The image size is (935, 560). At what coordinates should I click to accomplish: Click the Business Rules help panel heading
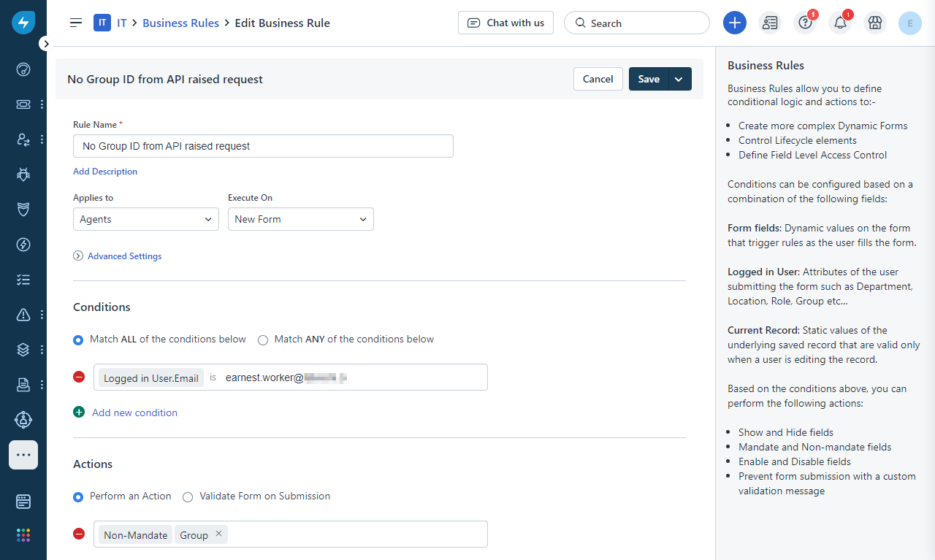click(x=766, y=65)
